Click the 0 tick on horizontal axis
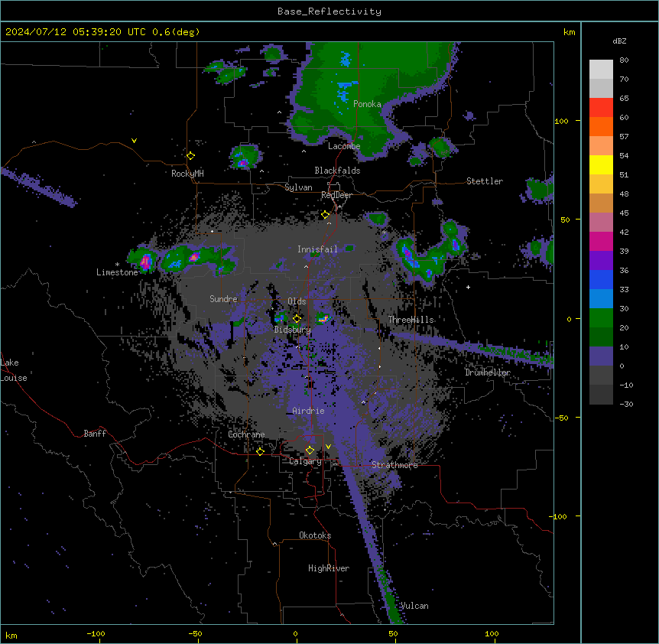Screen dimensions: 659x644 295,633
